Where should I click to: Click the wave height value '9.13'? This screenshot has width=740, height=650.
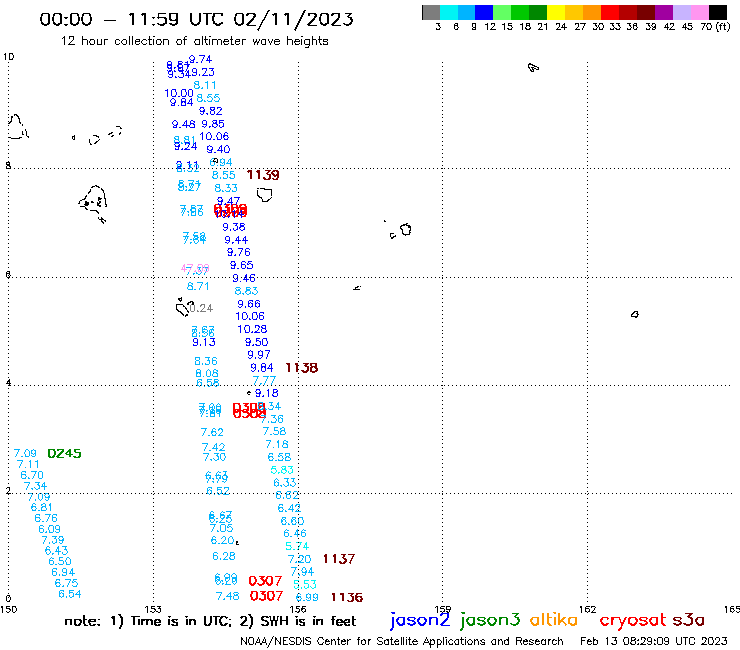203,342
